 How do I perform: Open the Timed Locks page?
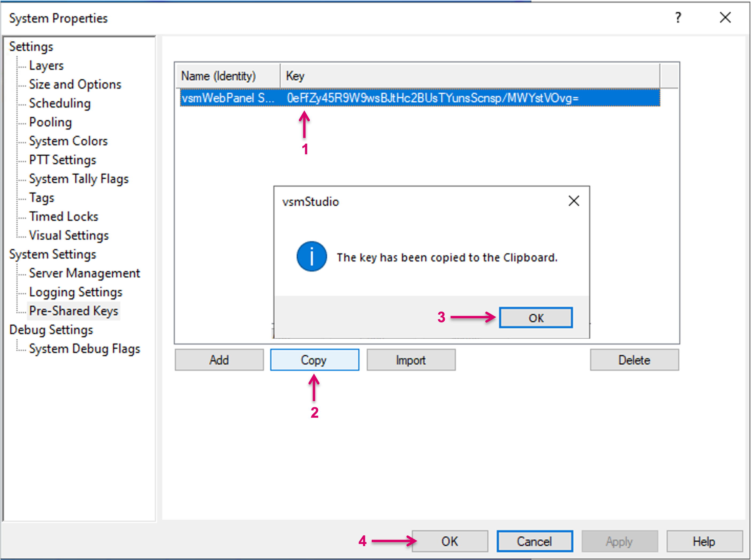point(63,217)
